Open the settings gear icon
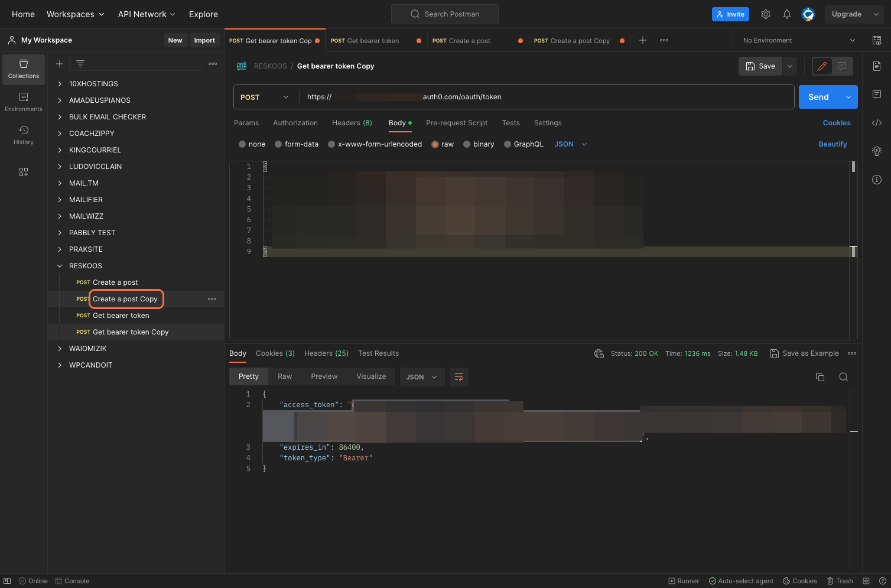The width and height of the screenshot is (891, 588). tap(766, 14)
